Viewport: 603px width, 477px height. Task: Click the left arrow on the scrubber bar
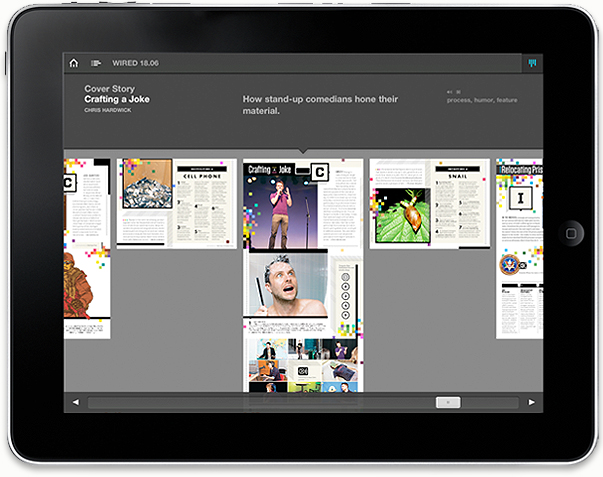click(x=76, y=402)
